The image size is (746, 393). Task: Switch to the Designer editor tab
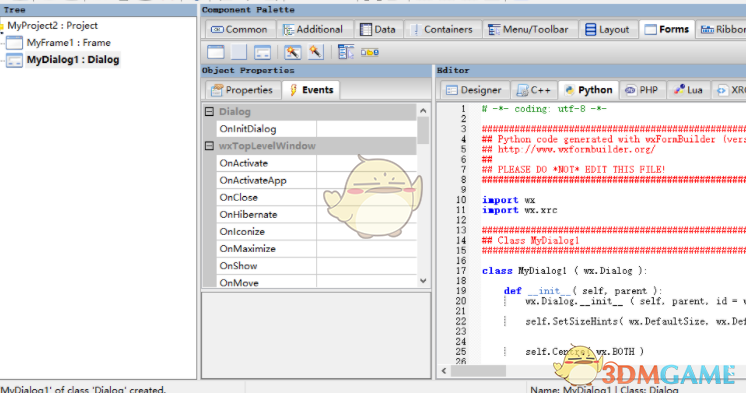(474, 90)
